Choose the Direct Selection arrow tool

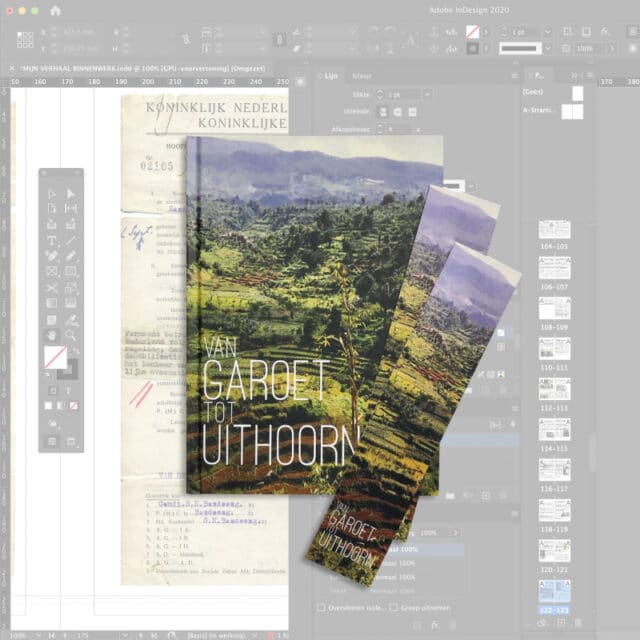tap(71, 193)
